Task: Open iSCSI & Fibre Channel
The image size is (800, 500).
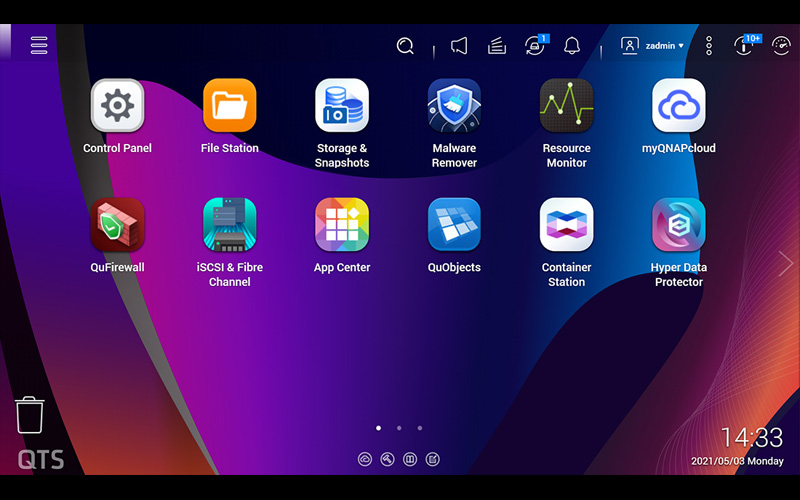Action: (x=230, y=224)
